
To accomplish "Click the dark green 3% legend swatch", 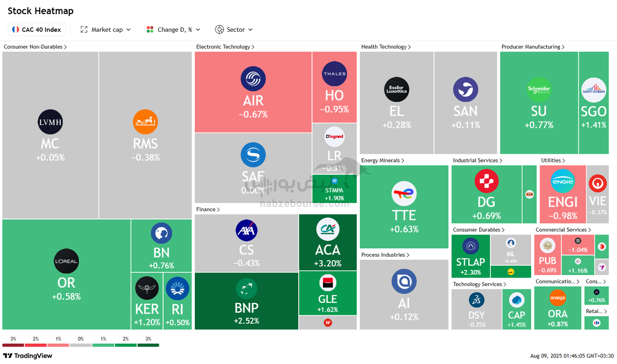I will (148, 345).
